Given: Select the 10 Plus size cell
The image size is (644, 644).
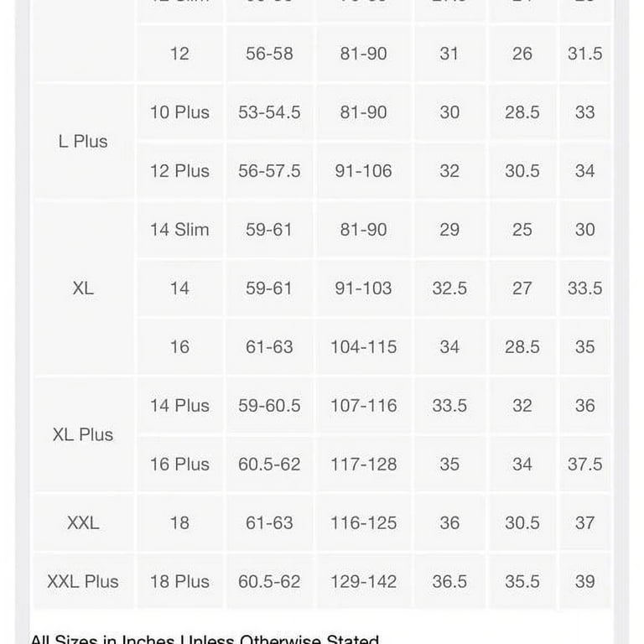Looking at the screenshot, I should coord(180,112).
